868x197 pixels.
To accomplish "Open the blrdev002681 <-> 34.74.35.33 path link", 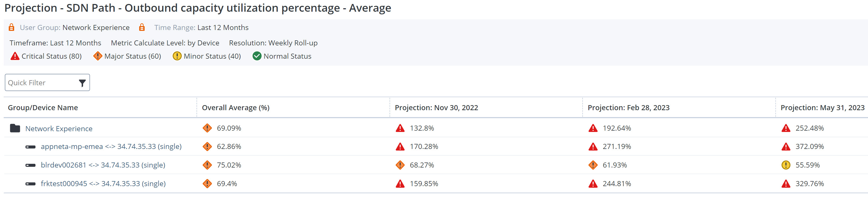I will tap(103, 165).
